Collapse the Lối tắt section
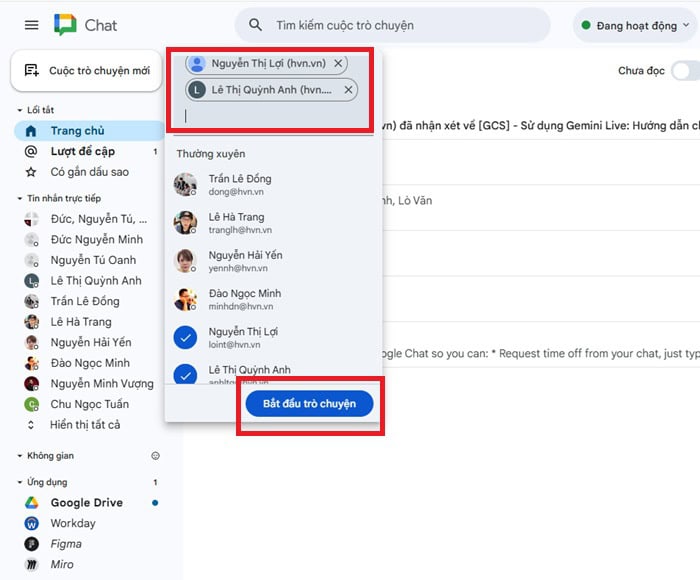The height and width of the screenshot is (580, 700). (20, 110)
